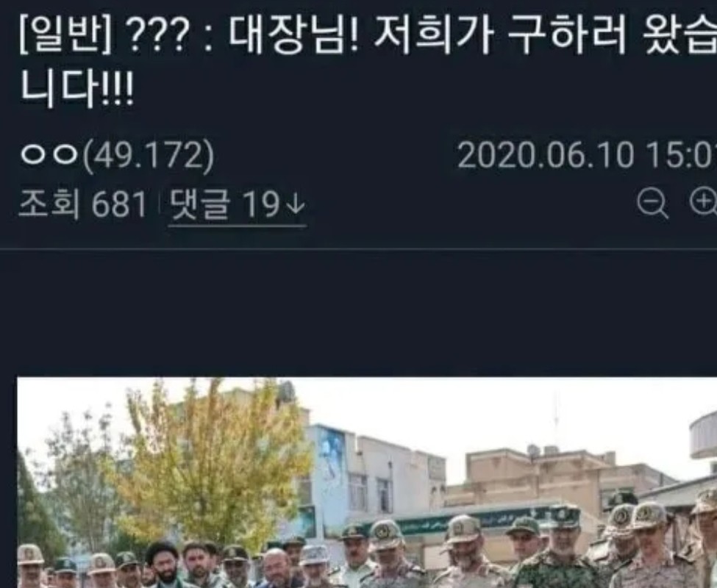Select the post date 2020.06.10
717x588 pixels.
coord(546,156)
